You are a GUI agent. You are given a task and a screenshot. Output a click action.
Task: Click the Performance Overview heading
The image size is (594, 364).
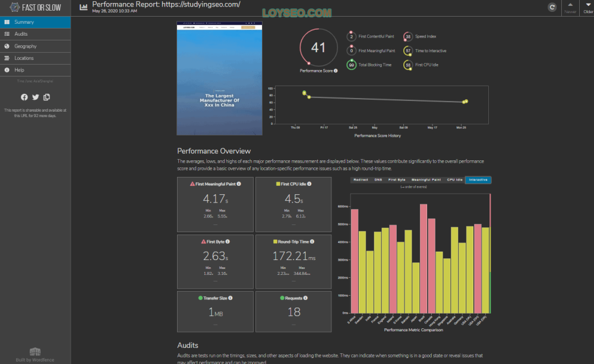point(214,151)
